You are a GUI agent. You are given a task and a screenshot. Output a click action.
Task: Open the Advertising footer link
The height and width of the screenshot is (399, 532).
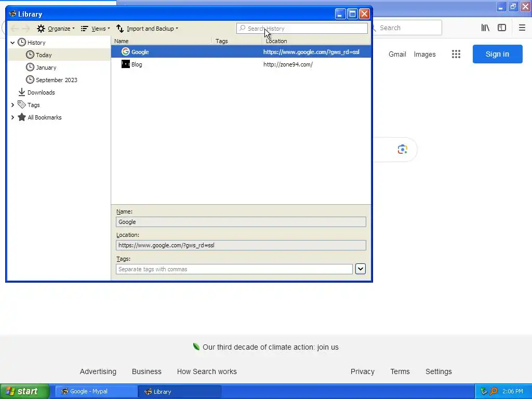pyautogui.click(x=98, y=371)
